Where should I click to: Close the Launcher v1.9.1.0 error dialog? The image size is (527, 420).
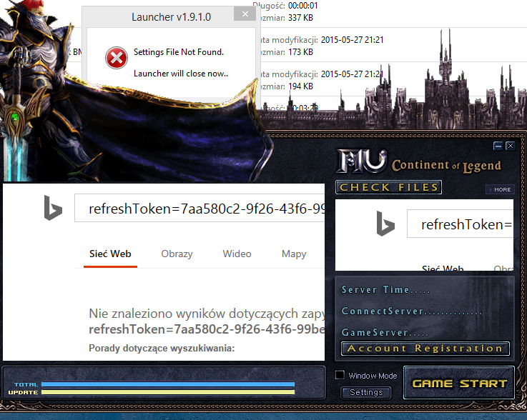pos(245,14)
